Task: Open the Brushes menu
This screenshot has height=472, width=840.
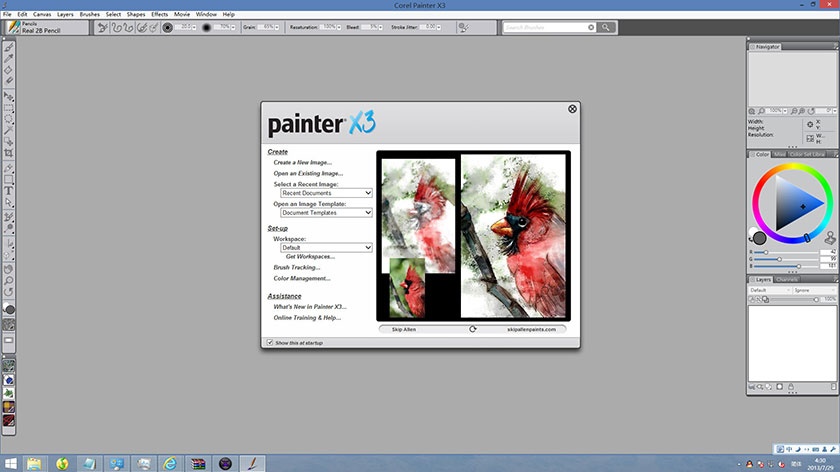Action: [x=89, y=14]
